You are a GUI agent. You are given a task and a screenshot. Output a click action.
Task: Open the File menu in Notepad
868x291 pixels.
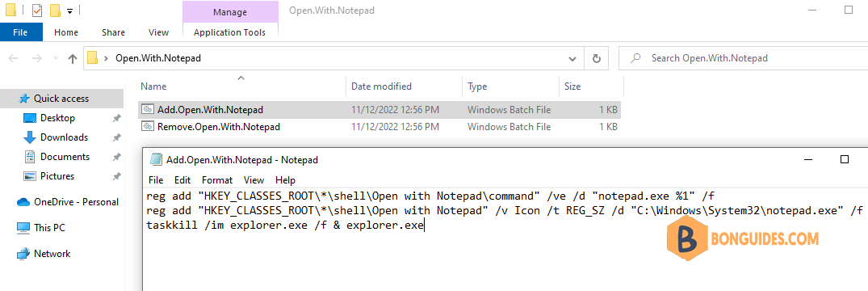click(x=156, y=180)
